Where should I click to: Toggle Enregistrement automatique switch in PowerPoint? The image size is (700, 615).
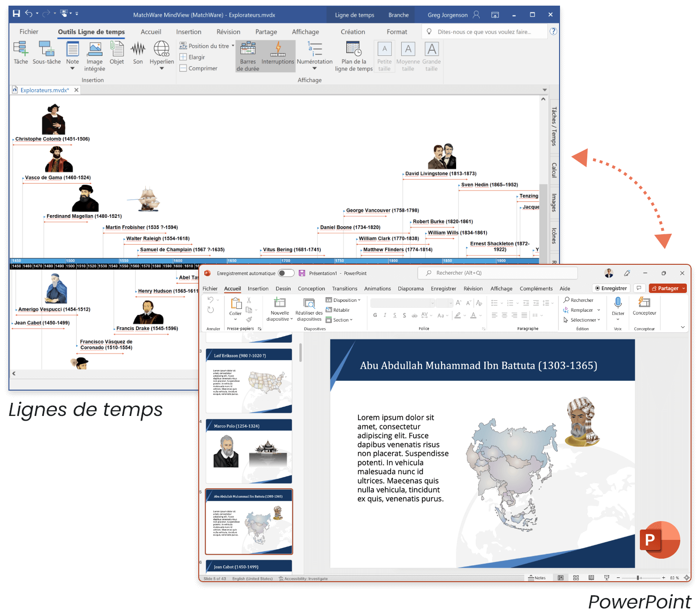286,273
